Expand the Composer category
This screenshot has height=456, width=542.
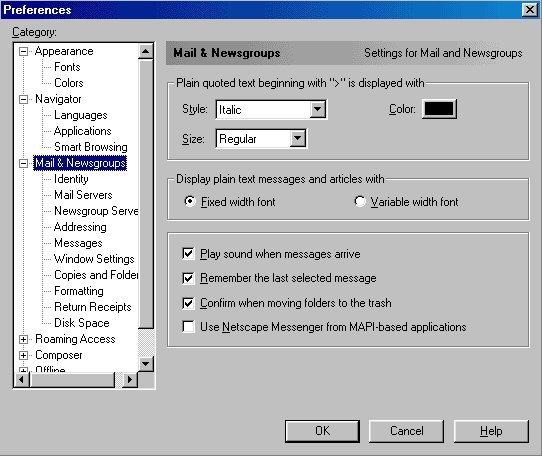pyautogui.click(x=23, y=355)
